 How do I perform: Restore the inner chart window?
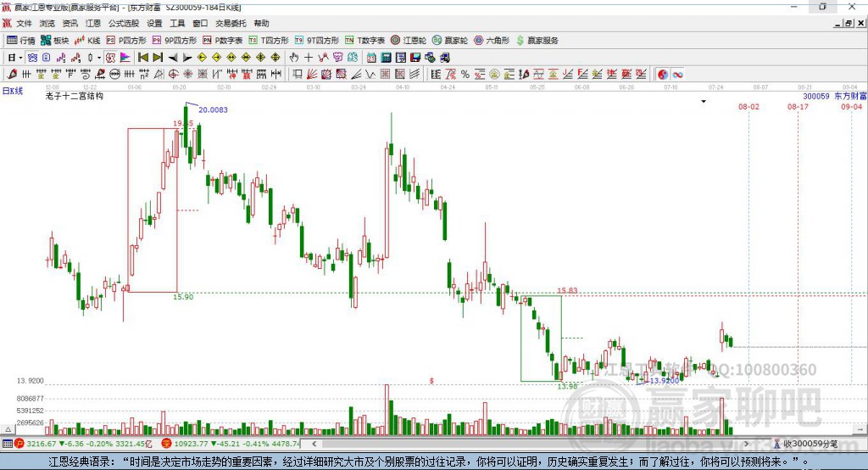[849, 23]
